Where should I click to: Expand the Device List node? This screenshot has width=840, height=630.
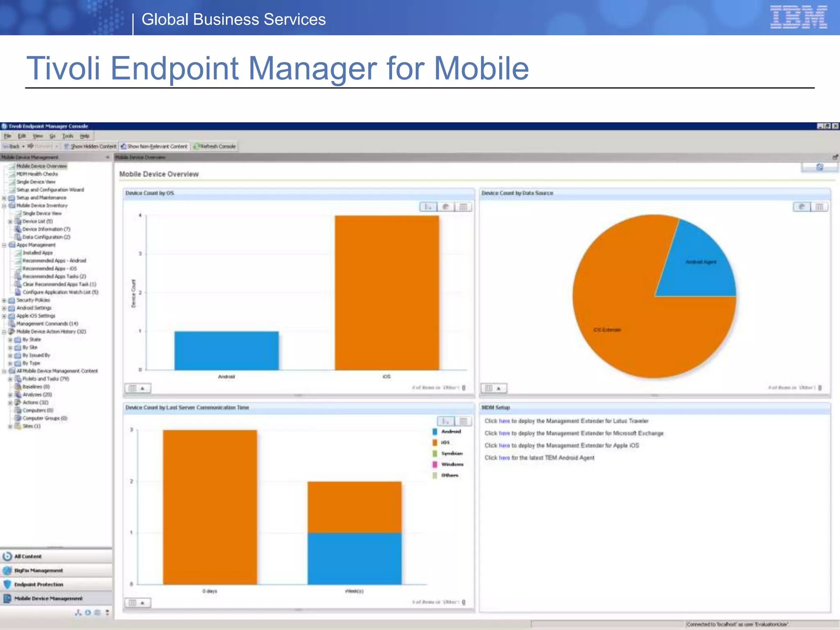tap(10, 221)
